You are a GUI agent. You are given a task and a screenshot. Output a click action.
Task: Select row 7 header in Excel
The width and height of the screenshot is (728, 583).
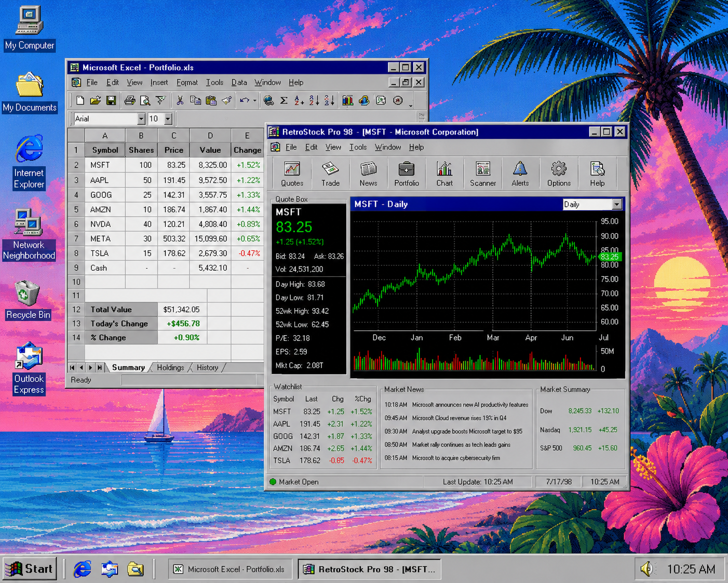pyautogui.click(x=76, y=239)
